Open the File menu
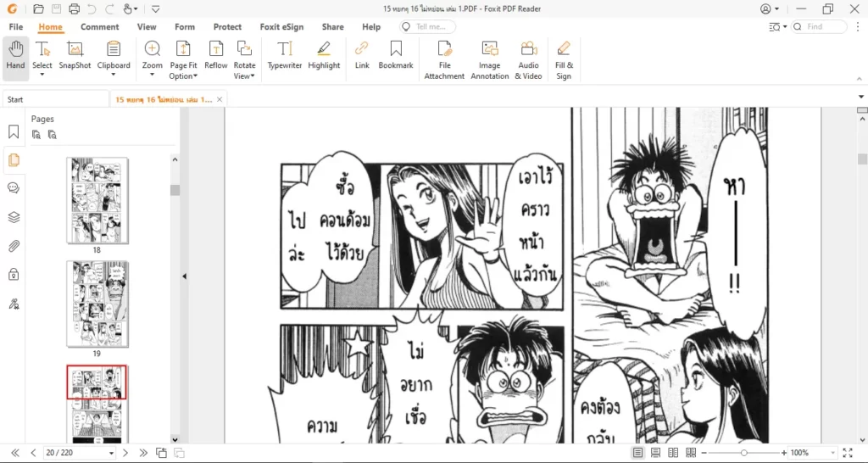This screenshot has width=868, height=463. coord(16,26)
